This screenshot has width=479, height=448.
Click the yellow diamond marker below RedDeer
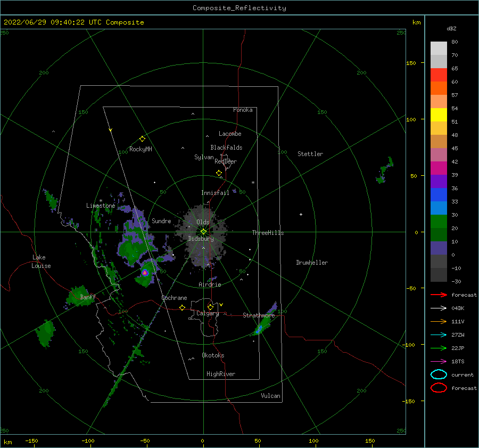(219, 173)
